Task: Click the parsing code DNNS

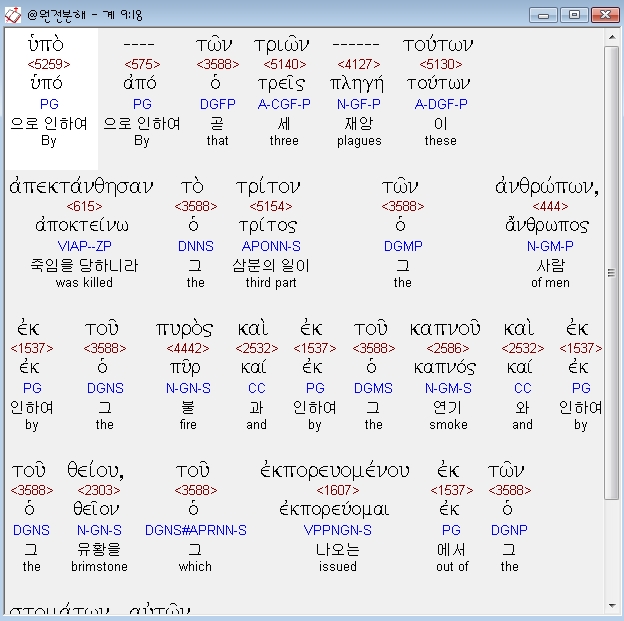Action: click(196, 246)
